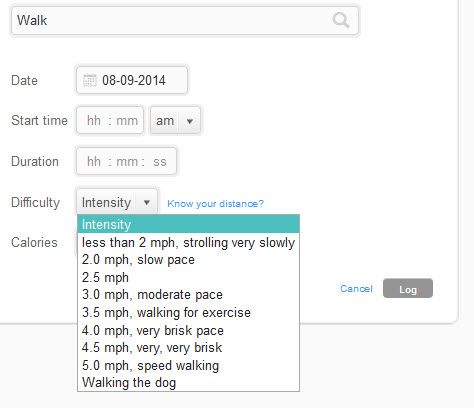474x408 pixels.
Task: Pick the '2.5 mph' option
Action: point(188,277)
